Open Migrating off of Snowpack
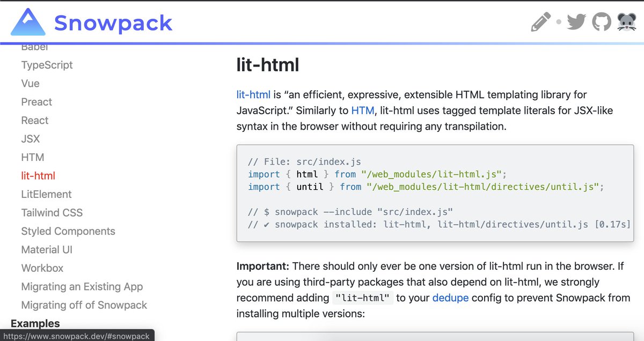 point(84,305)
